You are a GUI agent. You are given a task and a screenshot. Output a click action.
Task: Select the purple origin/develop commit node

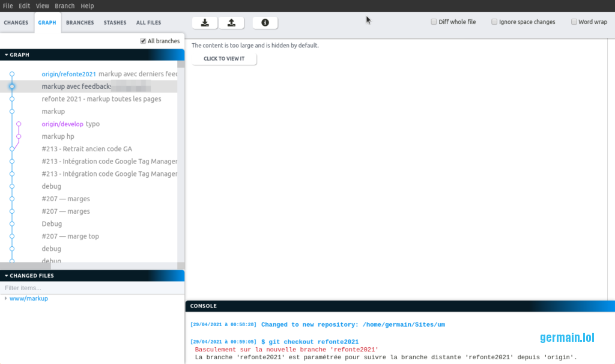19,124
